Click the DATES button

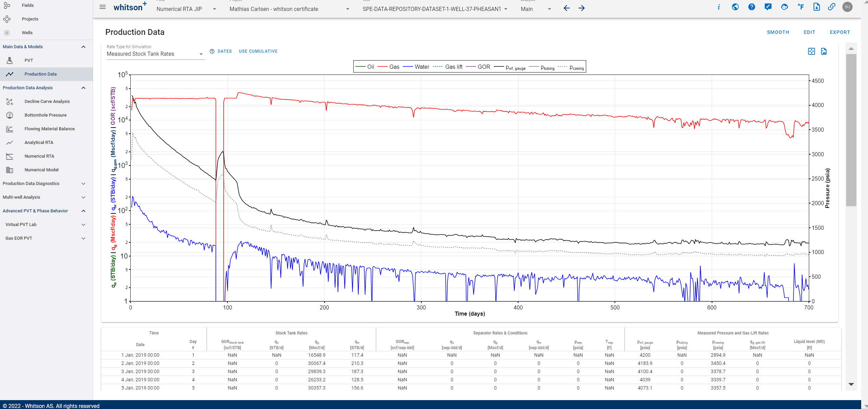(x=225, y=51)
